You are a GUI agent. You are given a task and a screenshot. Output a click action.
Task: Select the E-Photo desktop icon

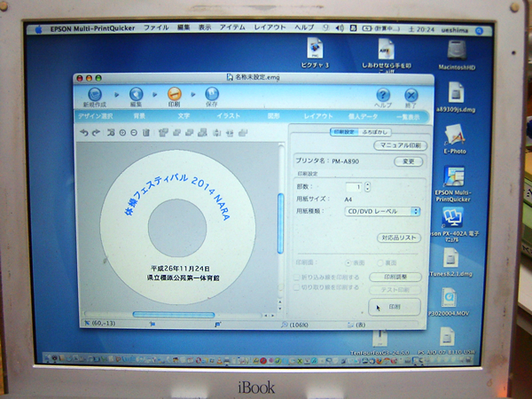click(455, 135)
